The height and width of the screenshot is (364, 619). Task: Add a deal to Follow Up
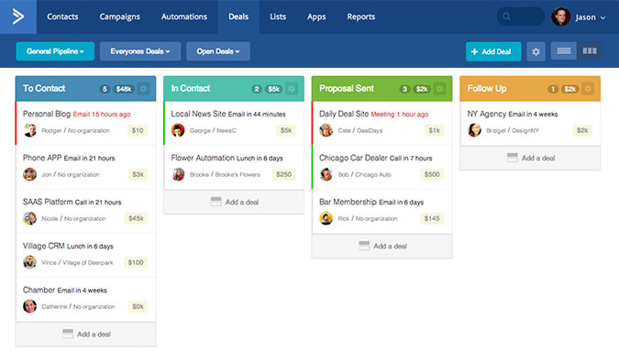[x=530, y=158]
